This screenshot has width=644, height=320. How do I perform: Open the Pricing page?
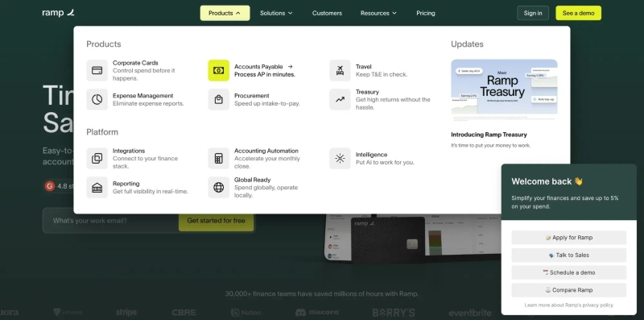coord(426,13)
